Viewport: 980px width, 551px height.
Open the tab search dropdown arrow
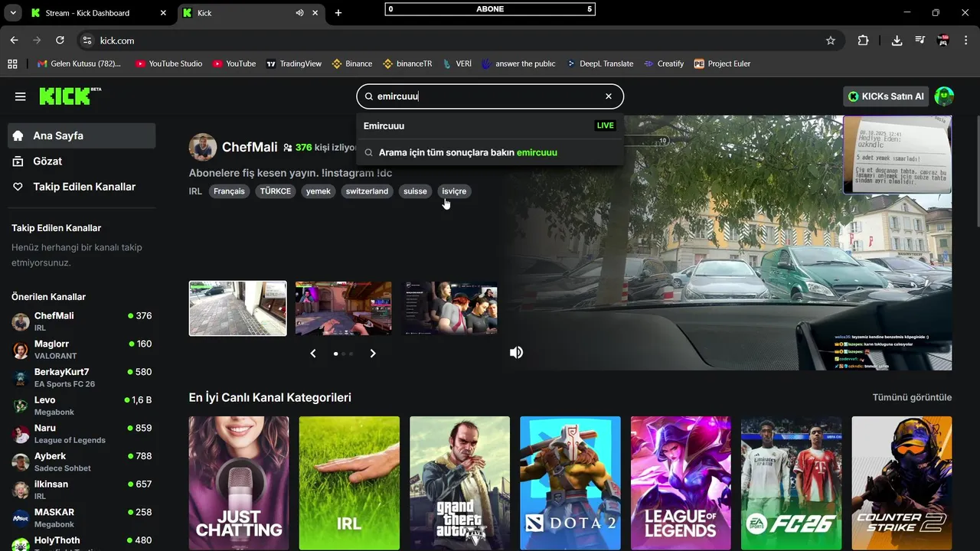tap(12, 13)
